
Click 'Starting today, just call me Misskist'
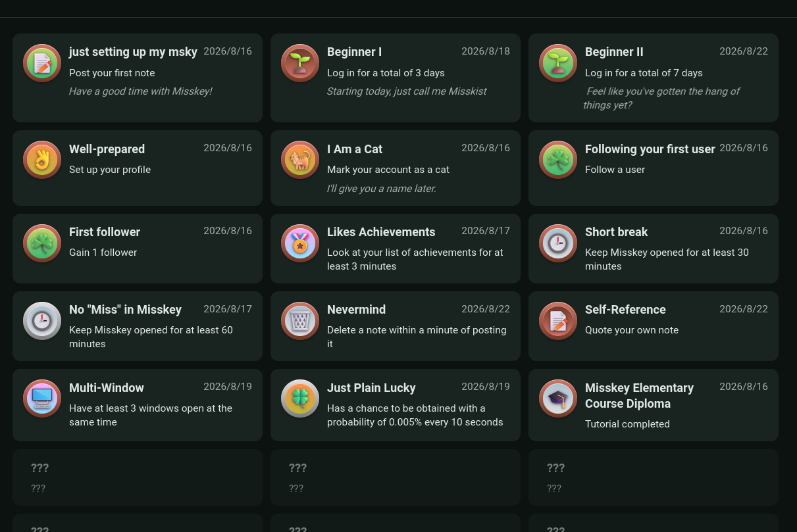[x=407, y=91]
